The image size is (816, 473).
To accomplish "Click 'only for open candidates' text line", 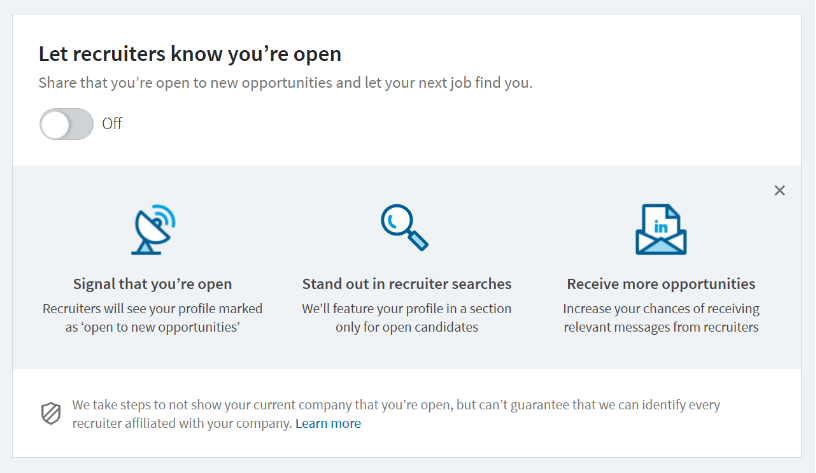I will coord(407,327).
